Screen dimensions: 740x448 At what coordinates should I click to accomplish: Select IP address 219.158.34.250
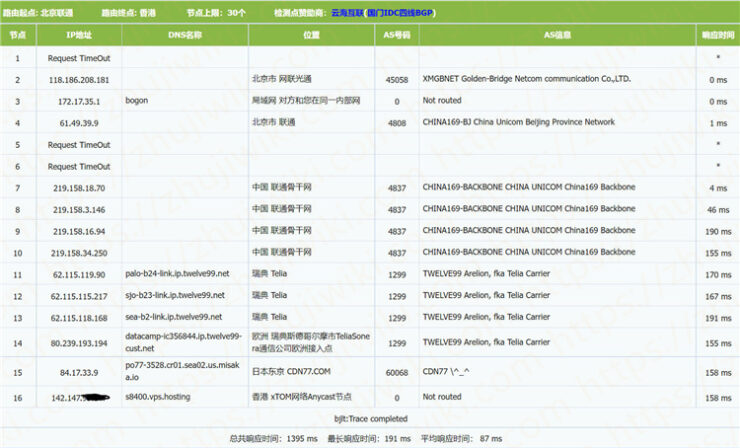[79, 253]
